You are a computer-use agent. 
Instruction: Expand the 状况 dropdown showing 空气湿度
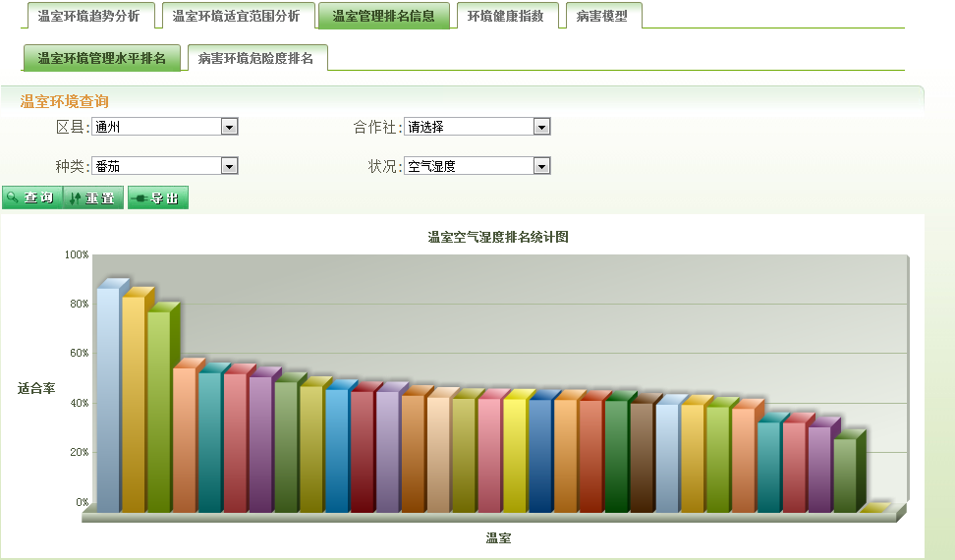tap(477, 166)
